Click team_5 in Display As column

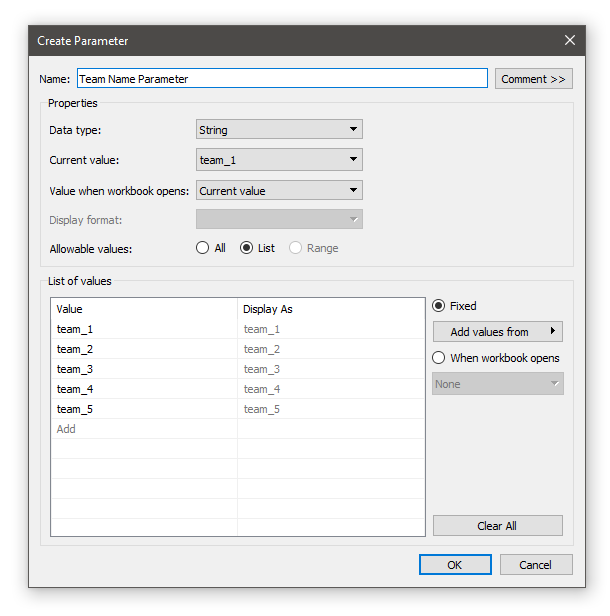pos(331,409)
